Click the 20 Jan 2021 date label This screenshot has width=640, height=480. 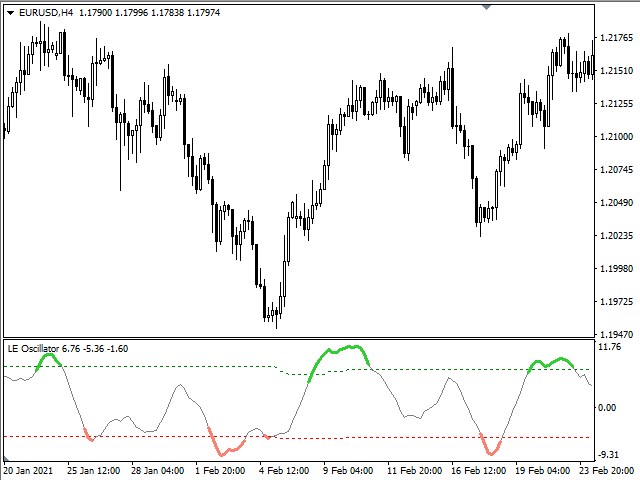pyautogui.click(x=28, y=471)
